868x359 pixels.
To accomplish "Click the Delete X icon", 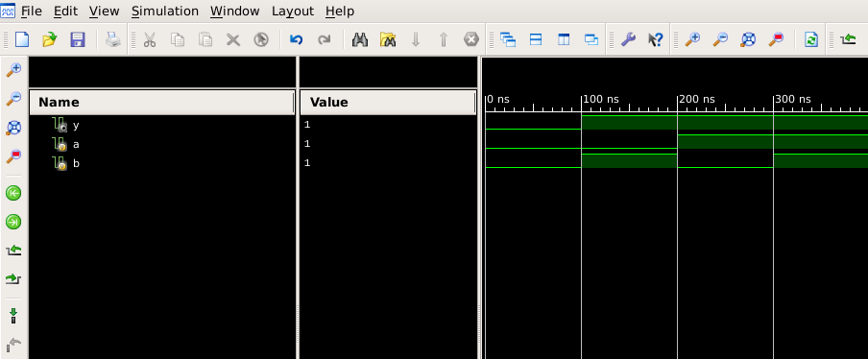I will coord(233,39).
